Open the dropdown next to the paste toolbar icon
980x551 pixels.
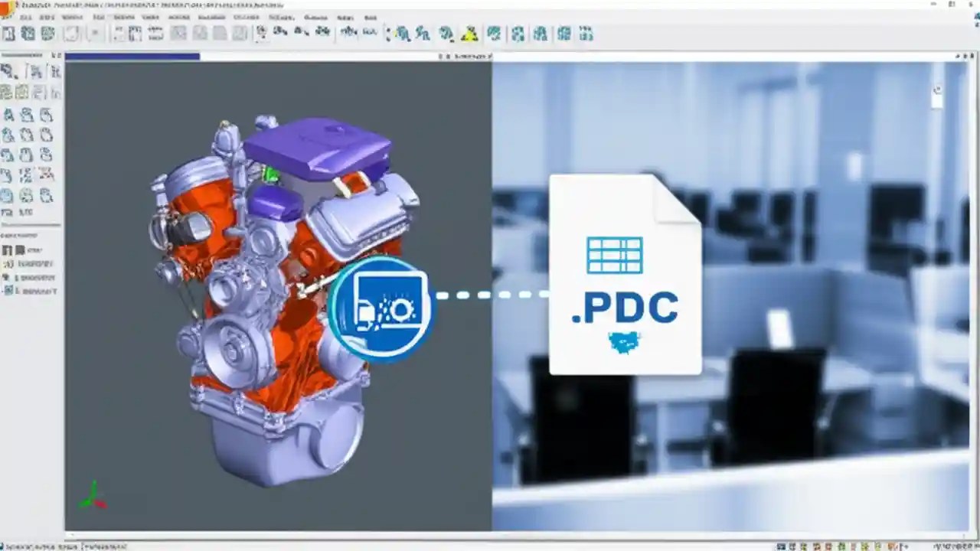pos(95,34)
